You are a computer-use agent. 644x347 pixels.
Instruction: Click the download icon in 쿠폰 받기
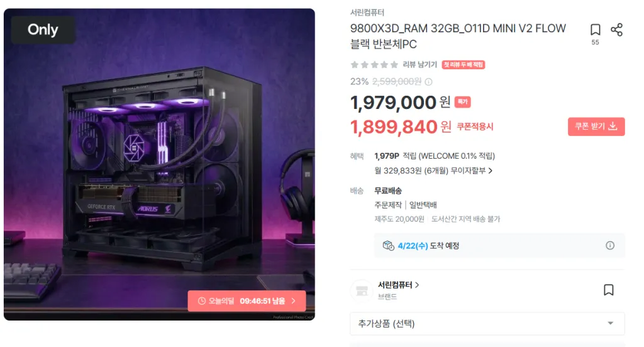pyautogui.click(x=613, y=126)
